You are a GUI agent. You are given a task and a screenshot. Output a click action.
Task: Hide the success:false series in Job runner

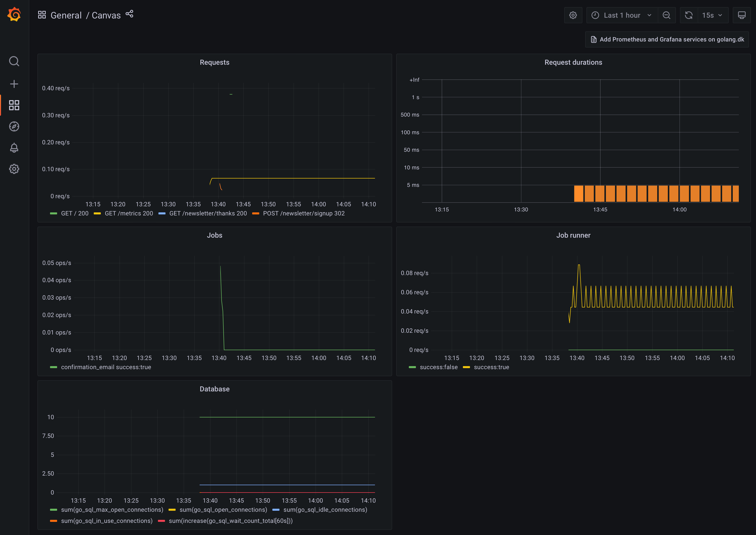[x=438, y=367]
